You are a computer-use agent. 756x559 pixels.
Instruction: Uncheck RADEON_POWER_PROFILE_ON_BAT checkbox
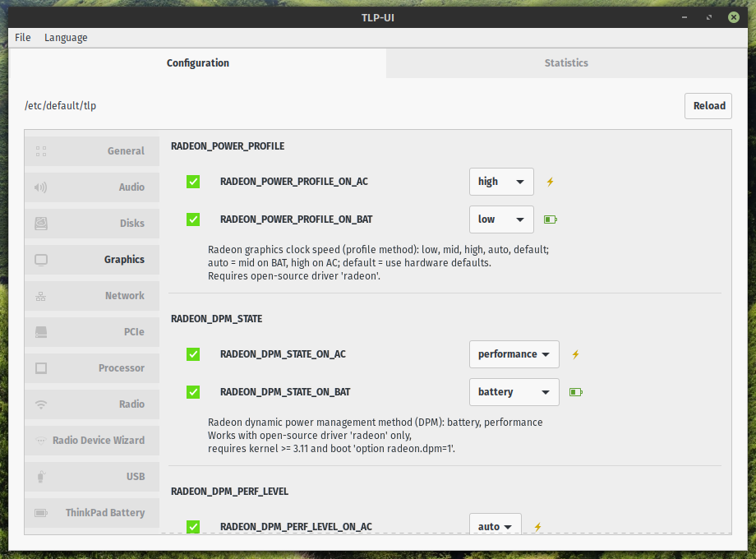193,219
